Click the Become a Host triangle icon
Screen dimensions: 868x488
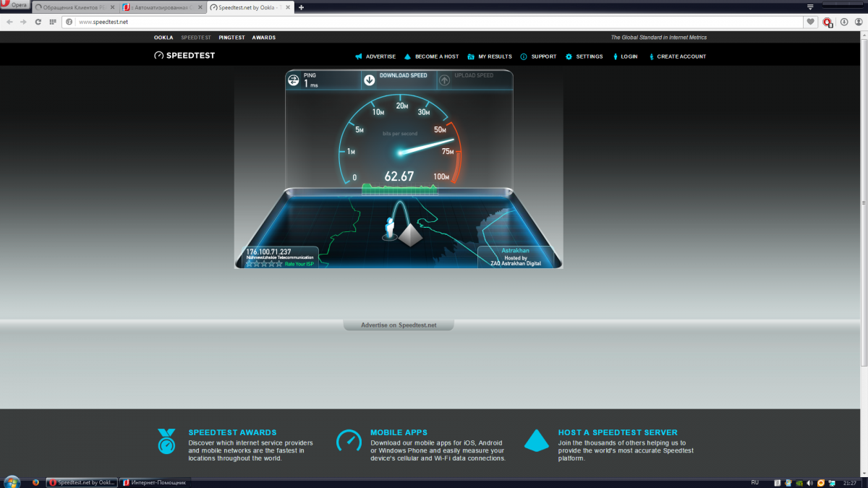coord(408,56)
